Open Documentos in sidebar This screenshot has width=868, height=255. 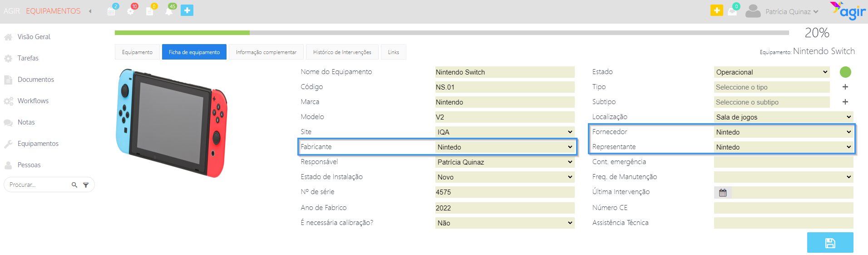[36, 80]
